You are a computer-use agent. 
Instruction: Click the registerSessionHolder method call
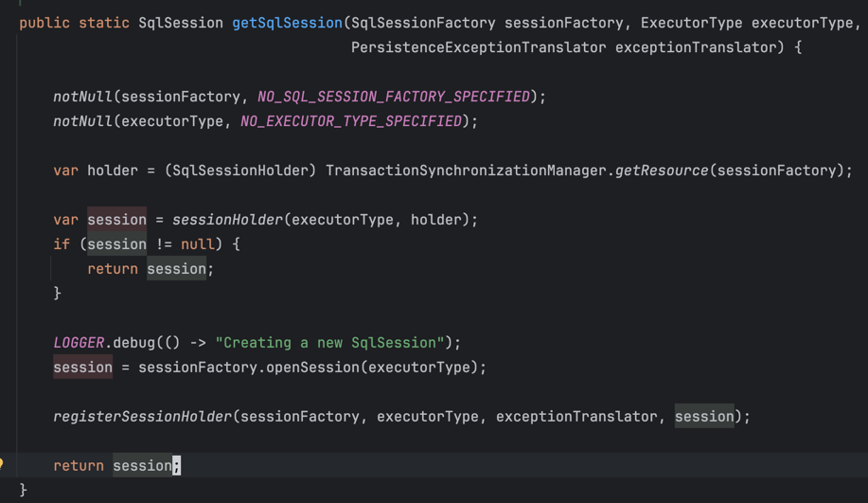[142, 416]
